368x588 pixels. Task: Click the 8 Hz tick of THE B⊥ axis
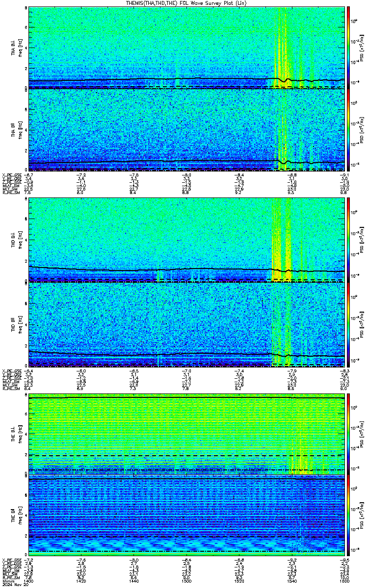(x=26, y=395)
